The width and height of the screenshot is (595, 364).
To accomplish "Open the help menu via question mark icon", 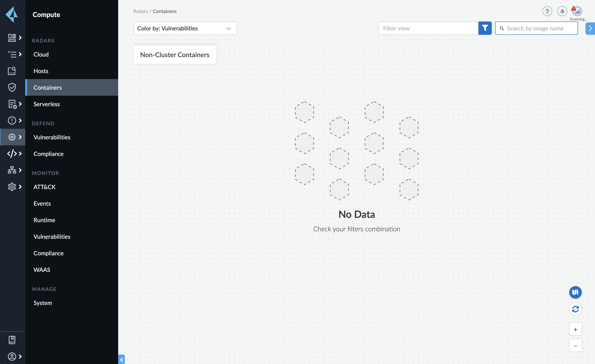I will [x=547, y=11].
